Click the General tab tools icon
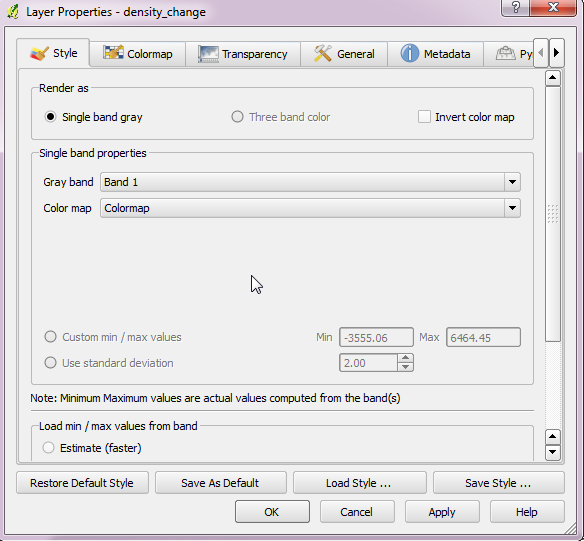Screen dimensions: 584x541 pyautogui.click(x=323, y=54)
